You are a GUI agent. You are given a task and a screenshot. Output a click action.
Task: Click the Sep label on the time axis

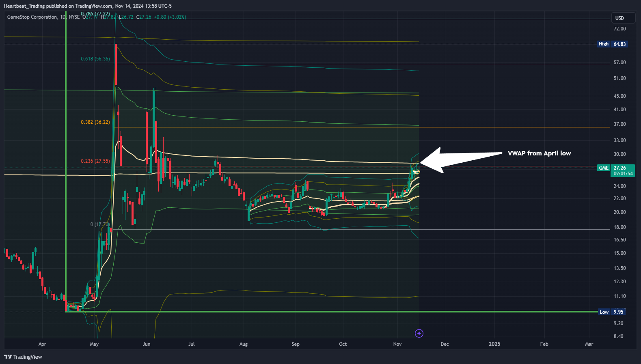click(x=296, y=344)
